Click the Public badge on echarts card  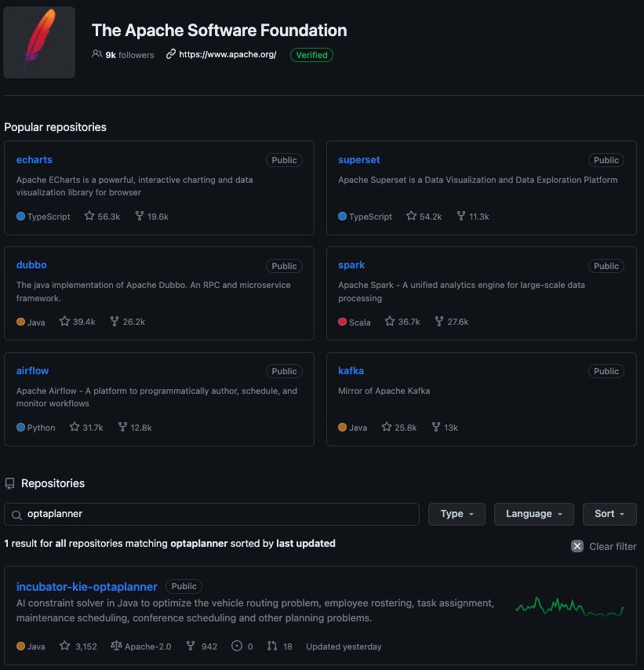[284, 160]
